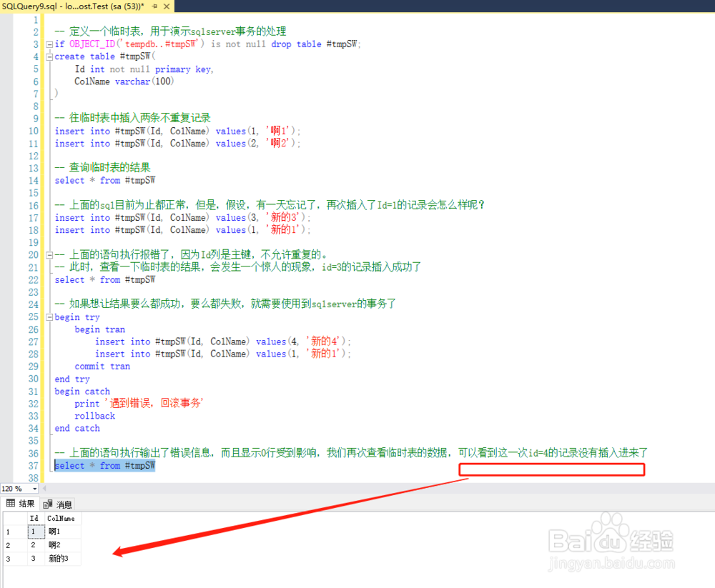Click the results grid icon beside 结果
Viewport: 715px width, 588px height.
tap(9, 503)
